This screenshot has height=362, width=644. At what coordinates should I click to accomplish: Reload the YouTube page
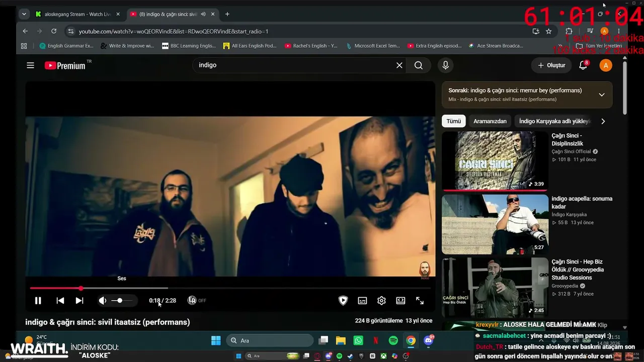click(54, 31)
